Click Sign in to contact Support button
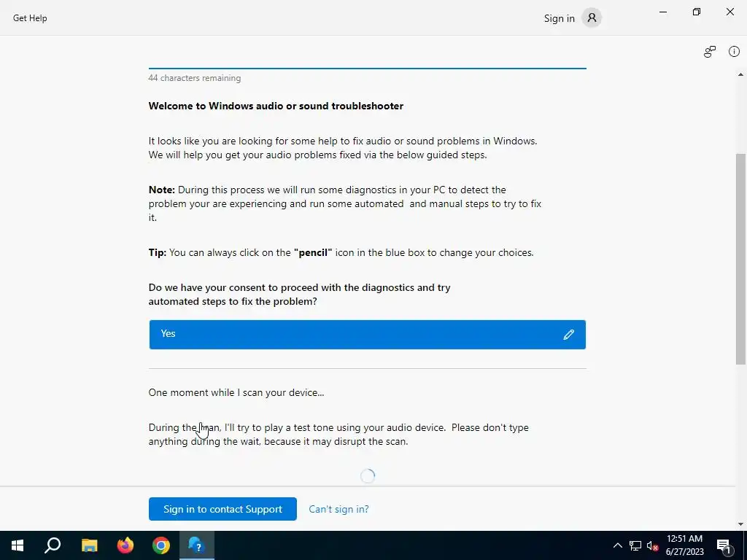Screen dimensions: 747x560 222,509
